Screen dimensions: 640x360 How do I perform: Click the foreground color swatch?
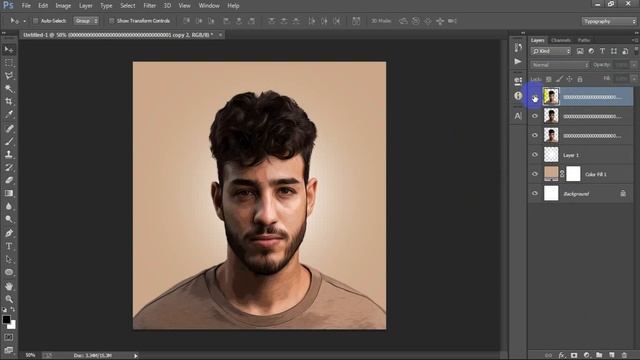click(6, 320)
